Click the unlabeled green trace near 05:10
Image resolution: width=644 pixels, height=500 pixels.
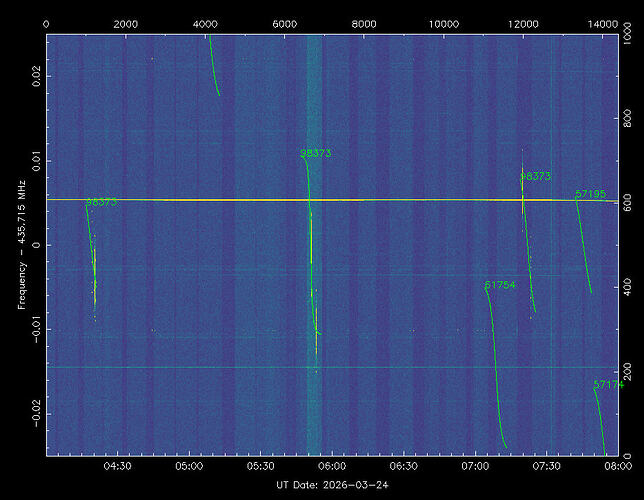coord(213,70)
